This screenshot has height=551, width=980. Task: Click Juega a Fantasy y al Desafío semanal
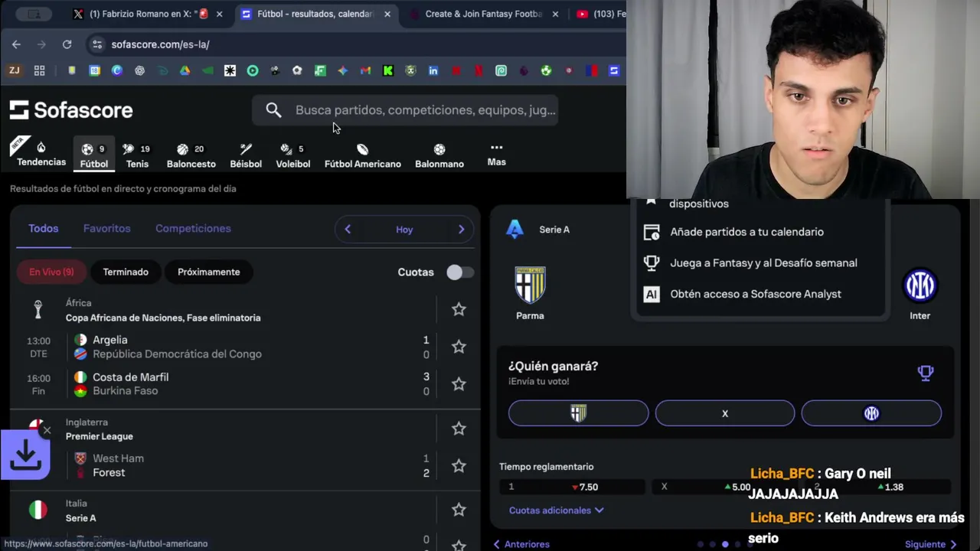(763, 262)
